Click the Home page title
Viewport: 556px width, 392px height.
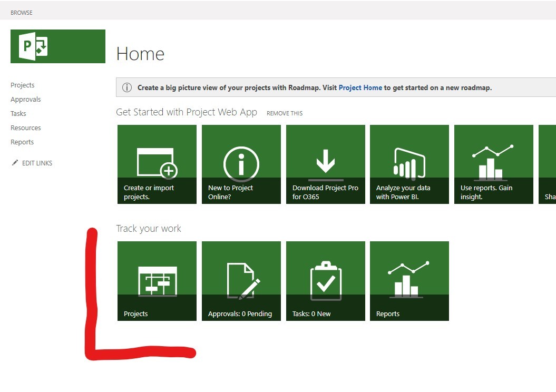point(140,54)
